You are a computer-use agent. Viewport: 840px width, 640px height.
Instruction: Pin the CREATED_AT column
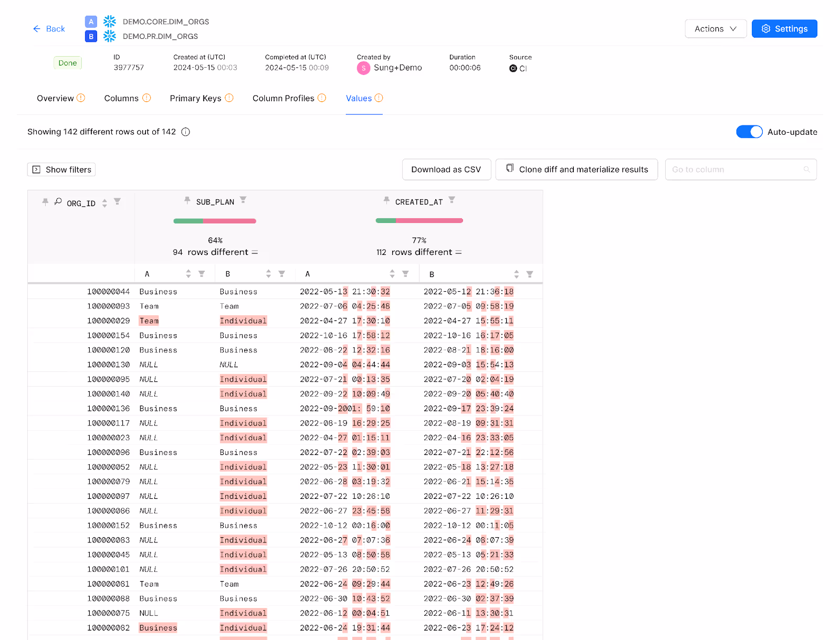point(386,200)
